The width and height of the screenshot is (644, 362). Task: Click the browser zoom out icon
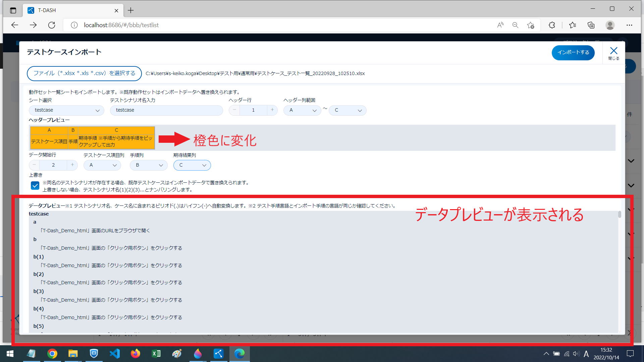515,25
